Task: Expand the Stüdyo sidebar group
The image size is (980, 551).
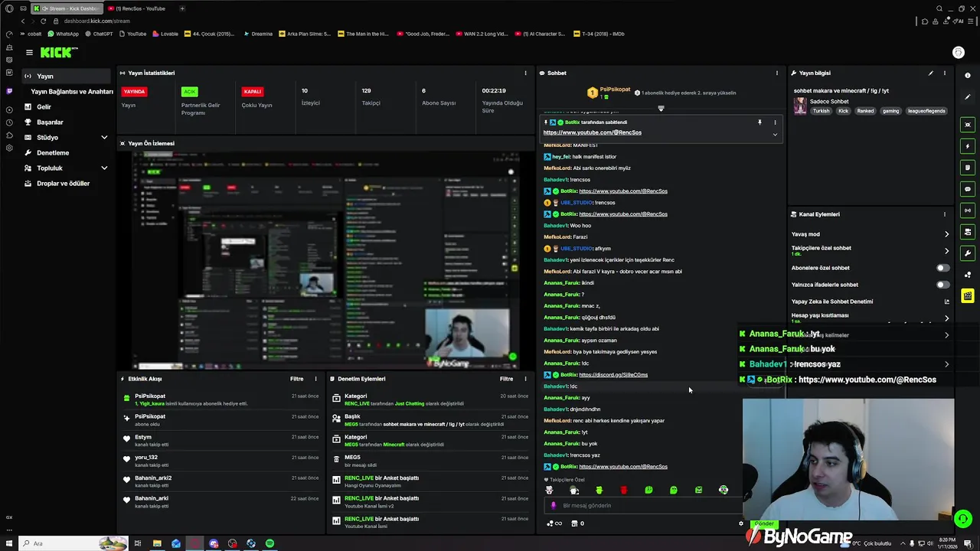Action: point(67,137)
